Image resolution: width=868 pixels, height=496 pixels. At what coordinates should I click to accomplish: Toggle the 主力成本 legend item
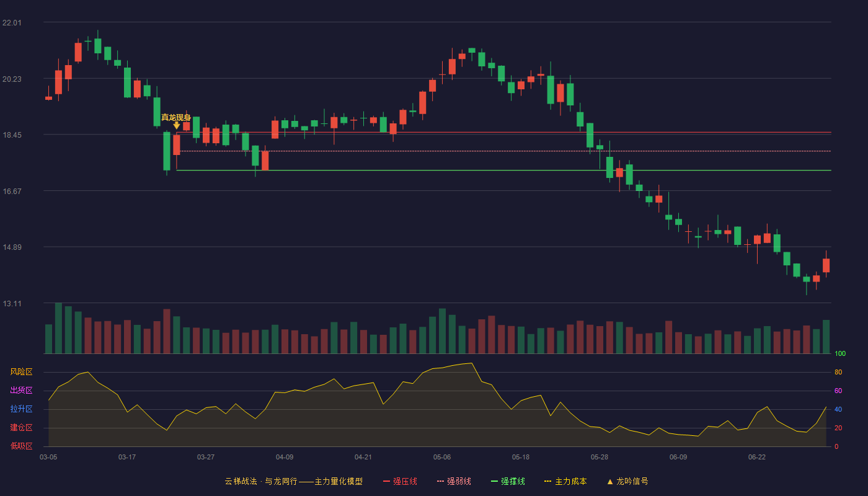coord(565,481)
